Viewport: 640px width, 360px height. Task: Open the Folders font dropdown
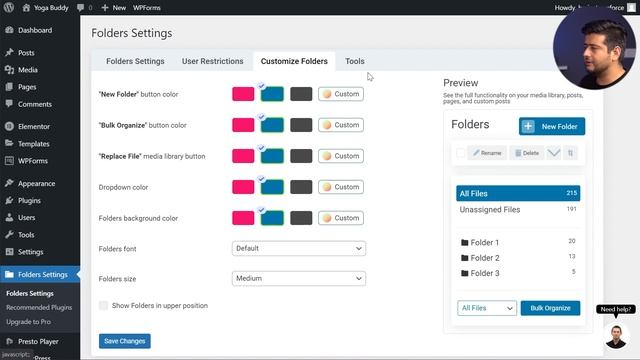299,248
